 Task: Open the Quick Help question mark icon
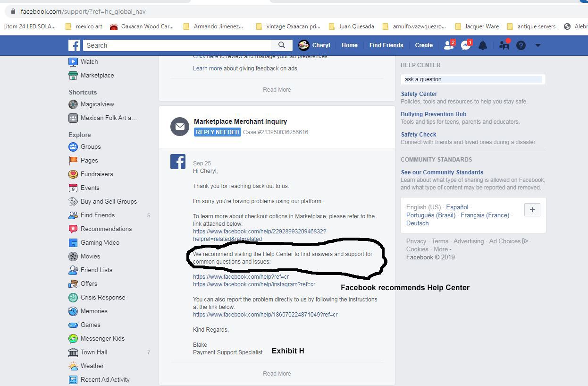click(521, 45)
